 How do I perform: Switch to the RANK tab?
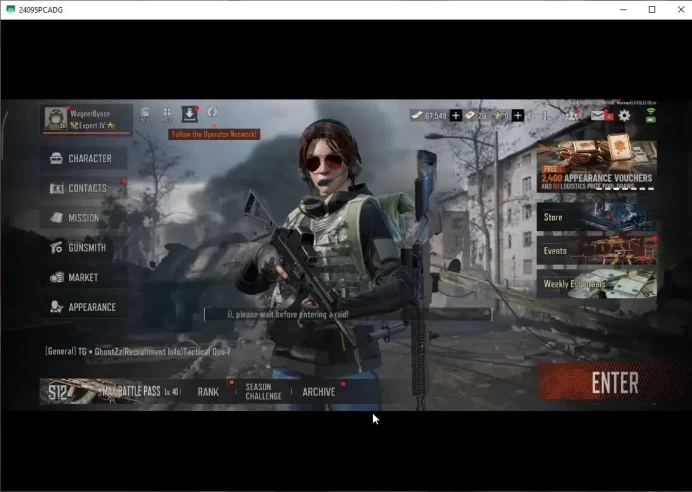(208, 392)
